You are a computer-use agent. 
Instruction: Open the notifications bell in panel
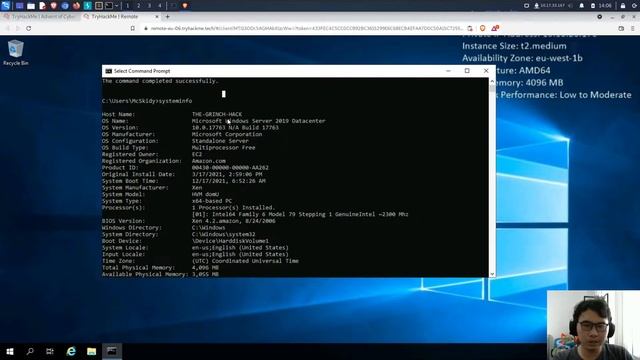(x=582, y=6)
